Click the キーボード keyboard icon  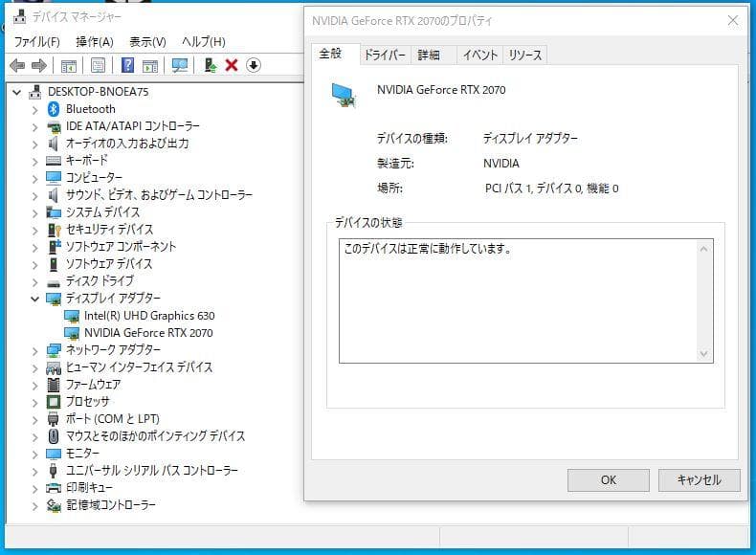pos(54,161)
